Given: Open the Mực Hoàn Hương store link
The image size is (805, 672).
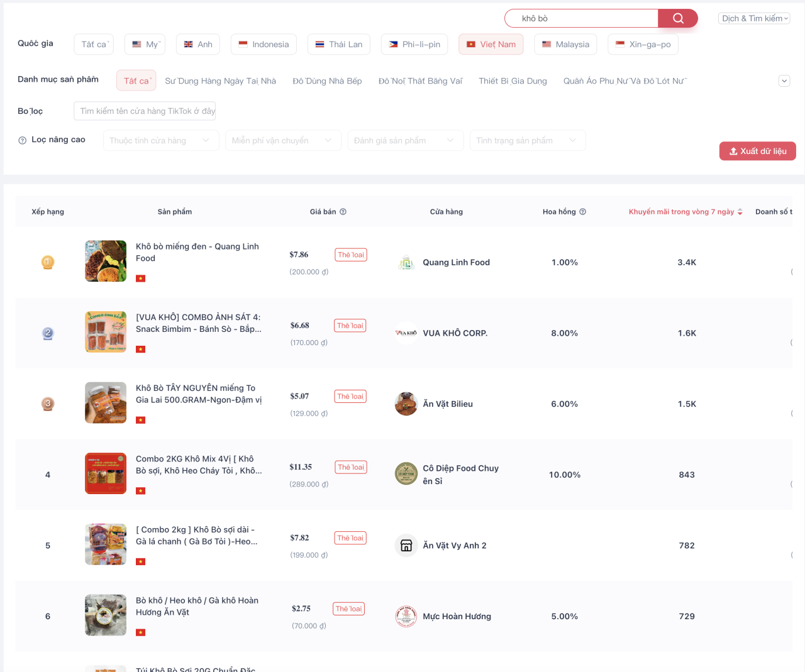Looking at the screenshot, I should [457, 617].
